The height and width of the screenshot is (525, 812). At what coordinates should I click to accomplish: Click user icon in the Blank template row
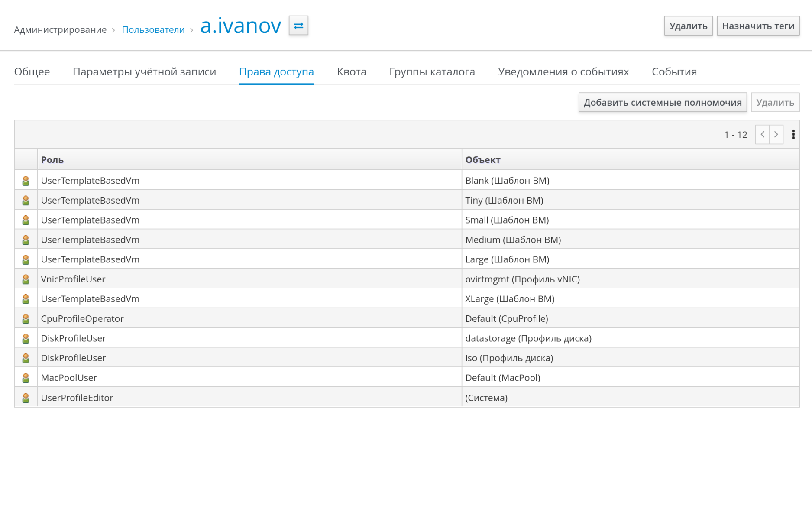pos(26,181)
